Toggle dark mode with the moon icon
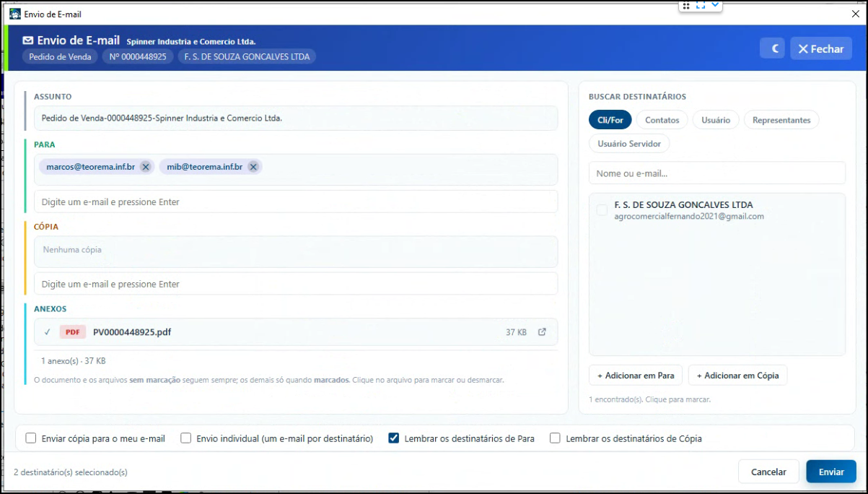Image resolution: width=868 pixels, height=494 pixels. tap(772, 48)
